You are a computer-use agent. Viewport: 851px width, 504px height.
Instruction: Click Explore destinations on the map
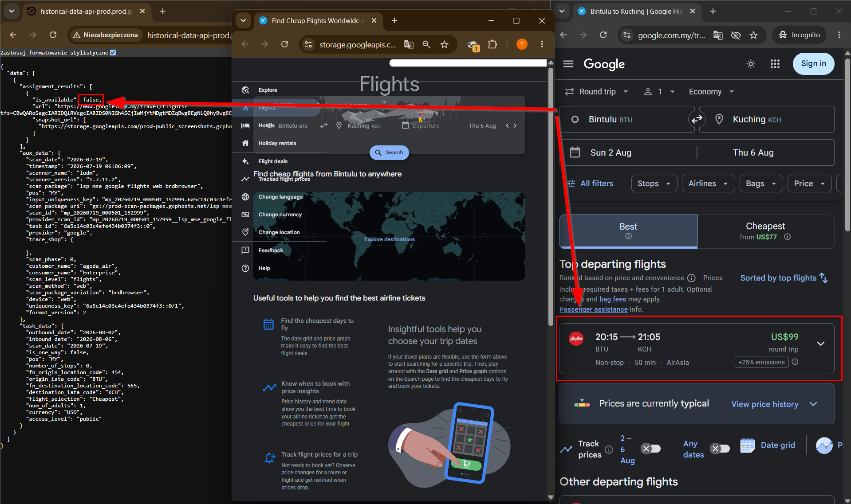tap(390, 239)
